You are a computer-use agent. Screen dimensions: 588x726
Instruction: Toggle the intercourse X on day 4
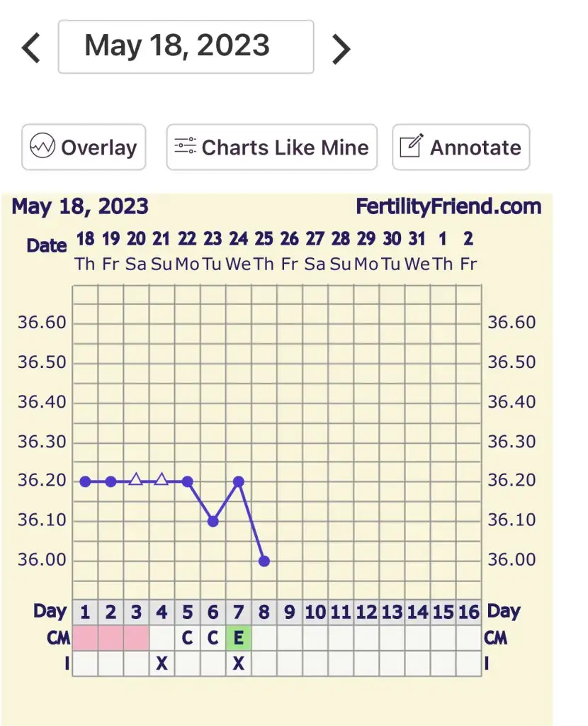[x=162, y=664]
